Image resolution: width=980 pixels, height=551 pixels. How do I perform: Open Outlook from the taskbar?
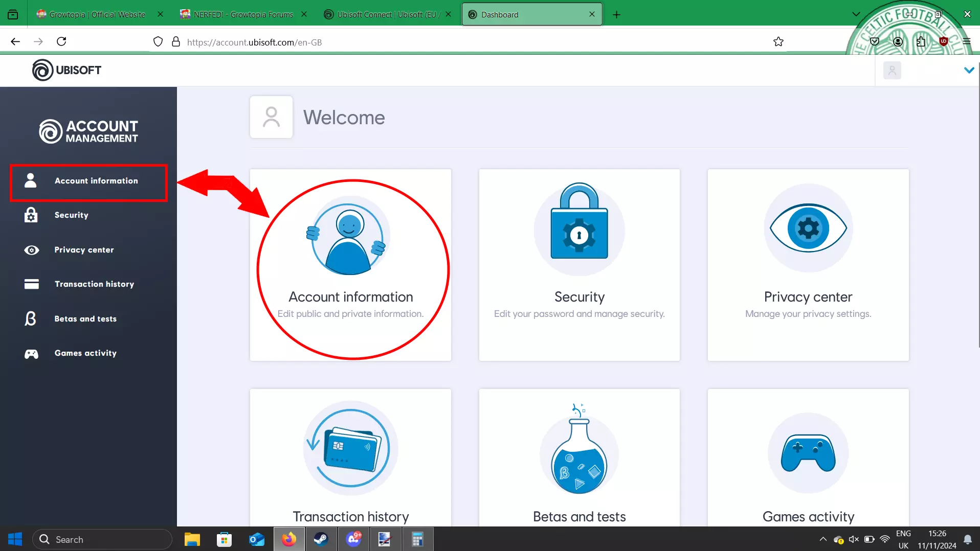coord(257,539)
